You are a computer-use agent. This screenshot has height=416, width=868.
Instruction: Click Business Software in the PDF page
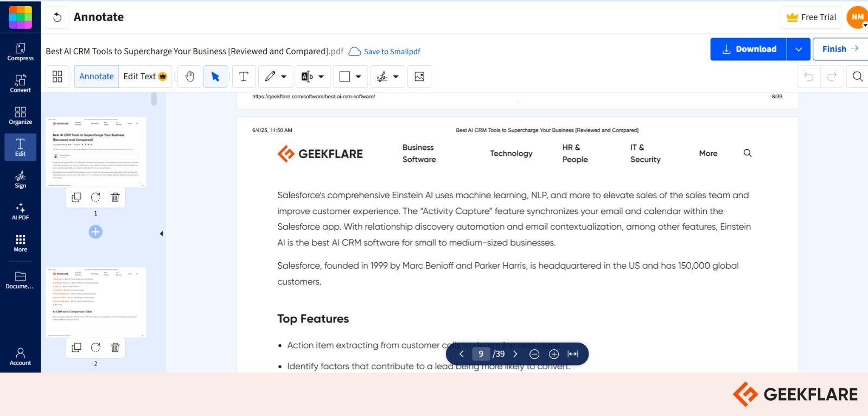[x=419, y=154]
